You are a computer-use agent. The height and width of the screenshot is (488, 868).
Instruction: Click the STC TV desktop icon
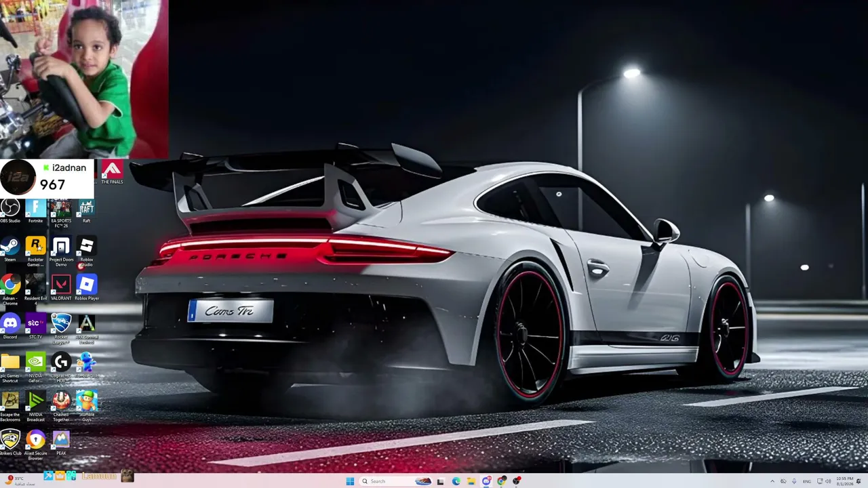[35, 327]
